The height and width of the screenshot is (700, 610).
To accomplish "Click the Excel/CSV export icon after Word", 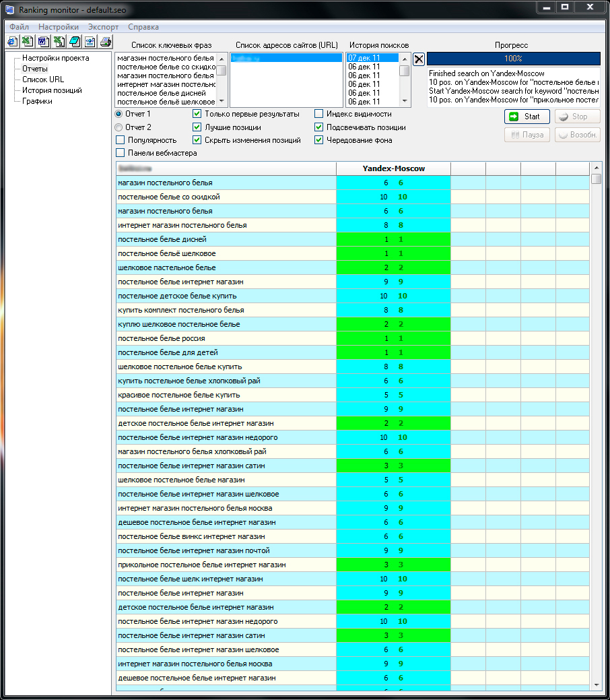I will tap(59, 42).
